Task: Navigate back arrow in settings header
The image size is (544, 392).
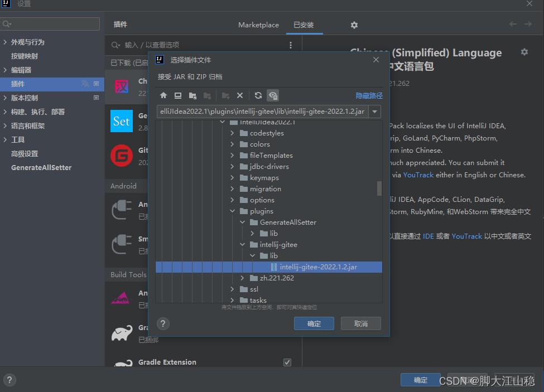Action: pos(513,24)
